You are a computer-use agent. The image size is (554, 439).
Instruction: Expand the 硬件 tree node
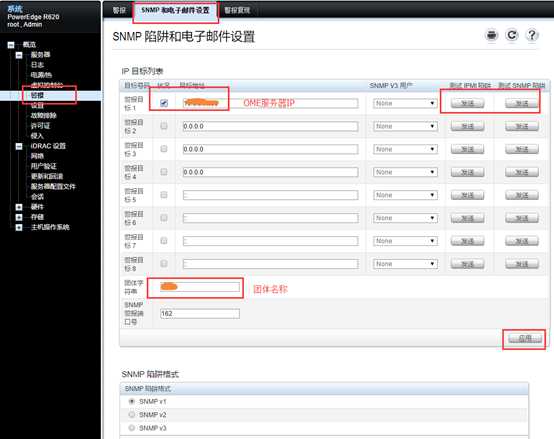[19, 207]
